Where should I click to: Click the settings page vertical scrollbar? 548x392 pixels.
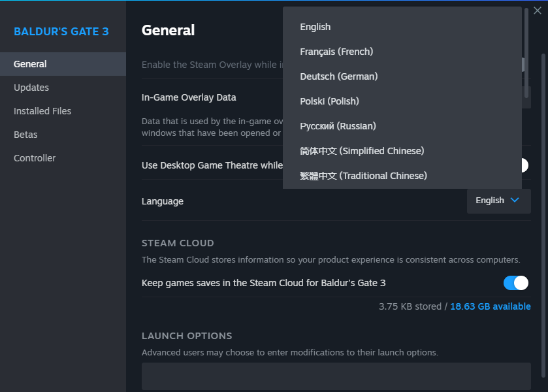coord(543,216)
